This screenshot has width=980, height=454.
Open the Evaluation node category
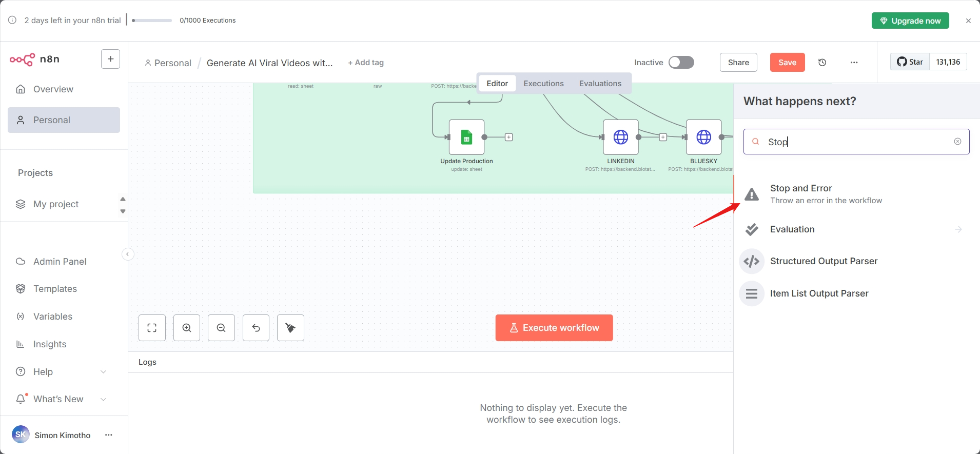point(856,229)
